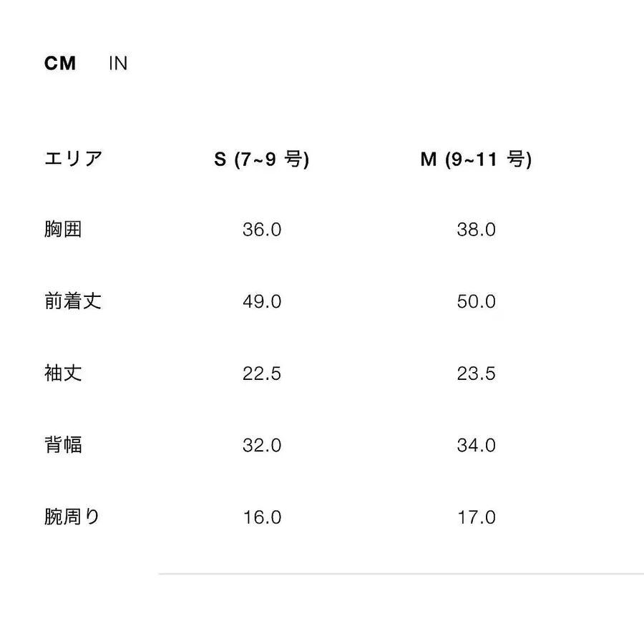Click the 50.0 front length value

(x=477, y=301)
